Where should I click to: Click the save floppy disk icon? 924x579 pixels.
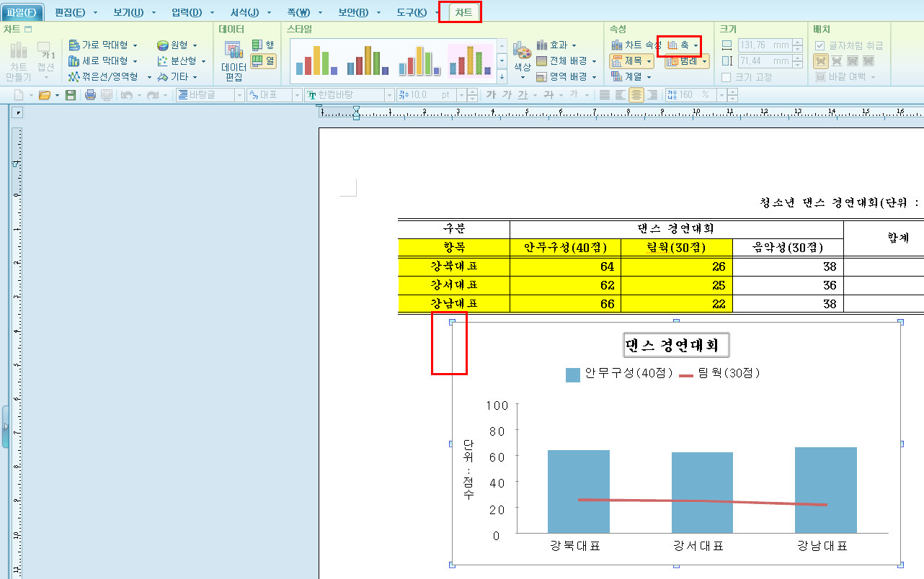pyautogui.click(x=71, y=95)
